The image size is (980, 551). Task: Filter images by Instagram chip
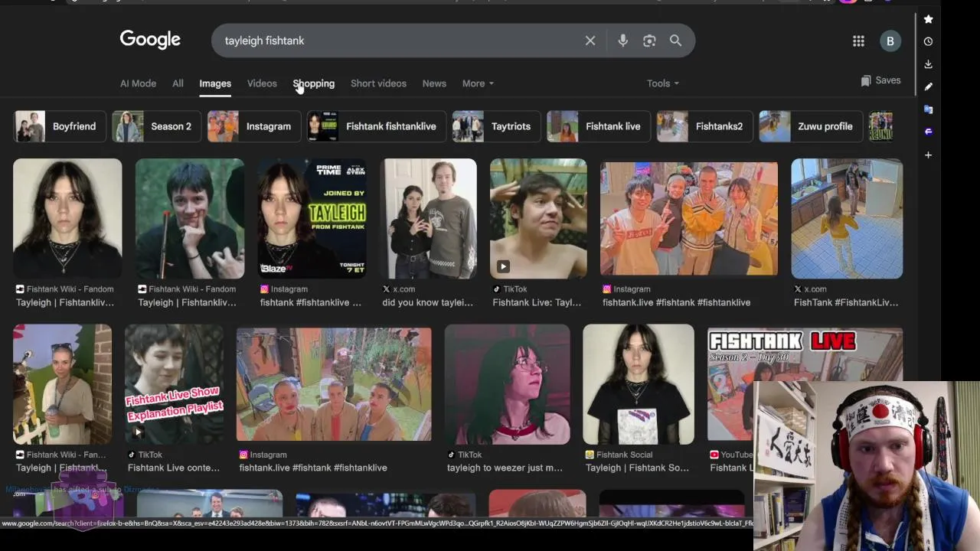pos(254,126)
